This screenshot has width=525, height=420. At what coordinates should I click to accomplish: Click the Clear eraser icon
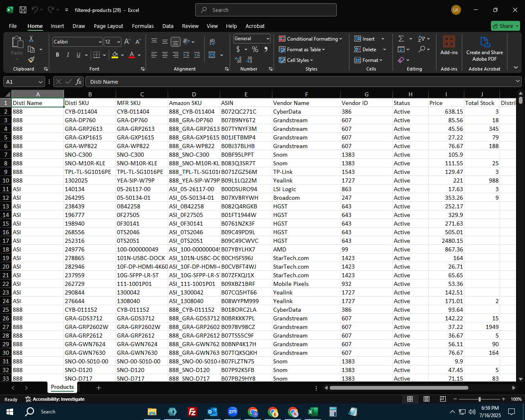(x=401, y=60)
